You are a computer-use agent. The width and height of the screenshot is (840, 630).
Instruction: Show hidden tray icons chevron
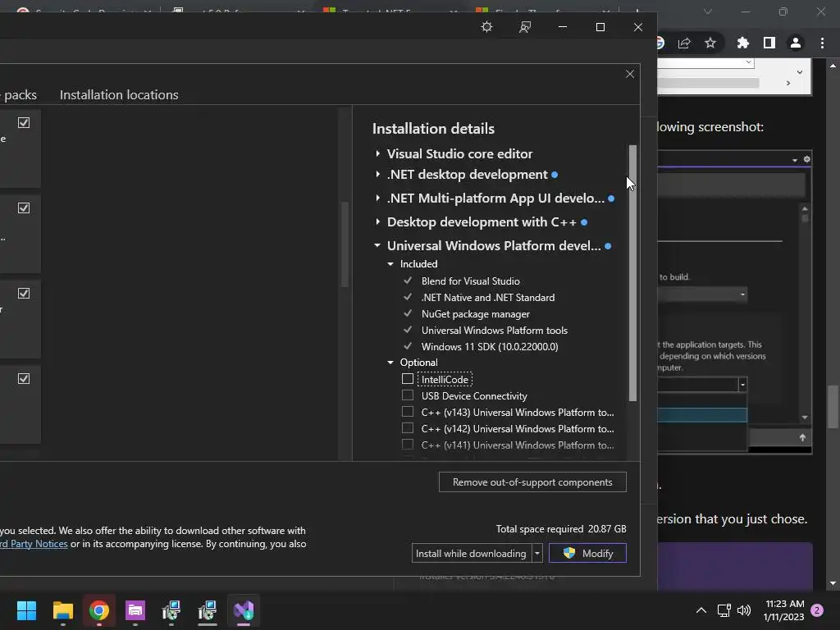(x=701, y=610)
